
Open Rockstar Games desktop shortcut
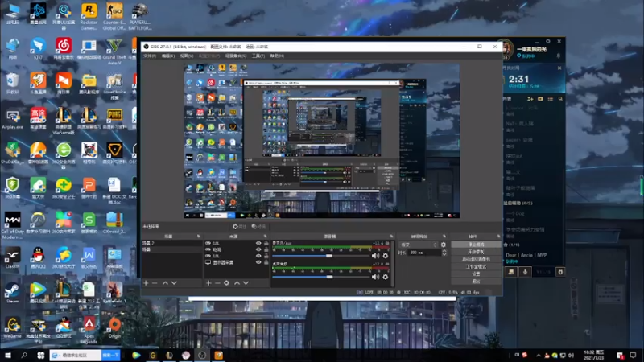click(x=89, y=16)
